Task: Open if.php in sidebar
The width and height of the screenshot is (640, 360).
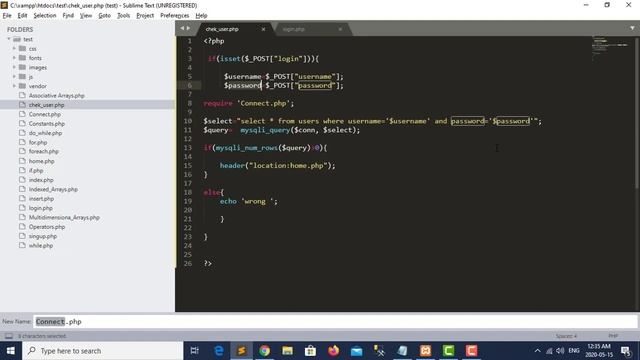Action: pyautogui.click(x=36, y=171)
